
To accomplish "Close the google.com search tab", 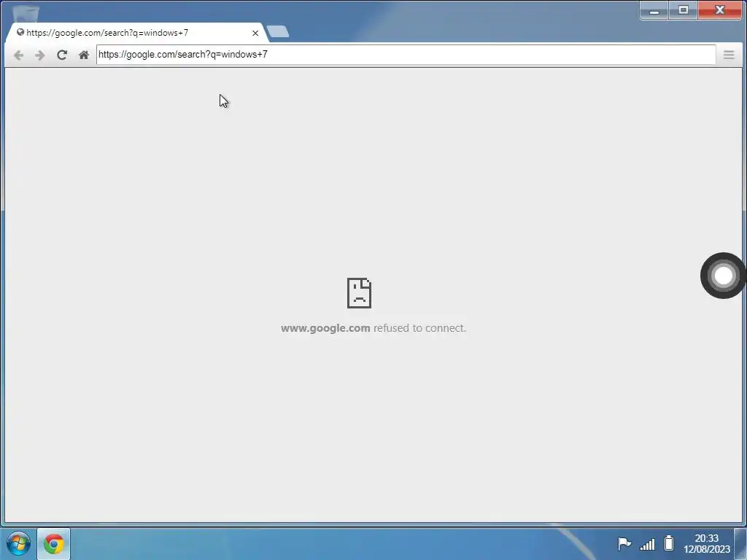I will click(x=255, y=34).
